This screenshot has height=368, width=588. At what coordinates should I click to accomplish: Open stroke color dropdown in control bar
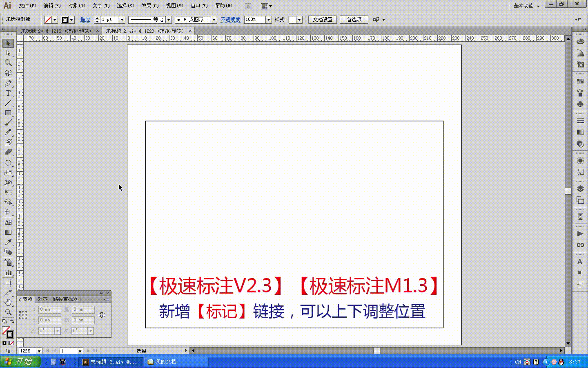(x=71, y=20)
